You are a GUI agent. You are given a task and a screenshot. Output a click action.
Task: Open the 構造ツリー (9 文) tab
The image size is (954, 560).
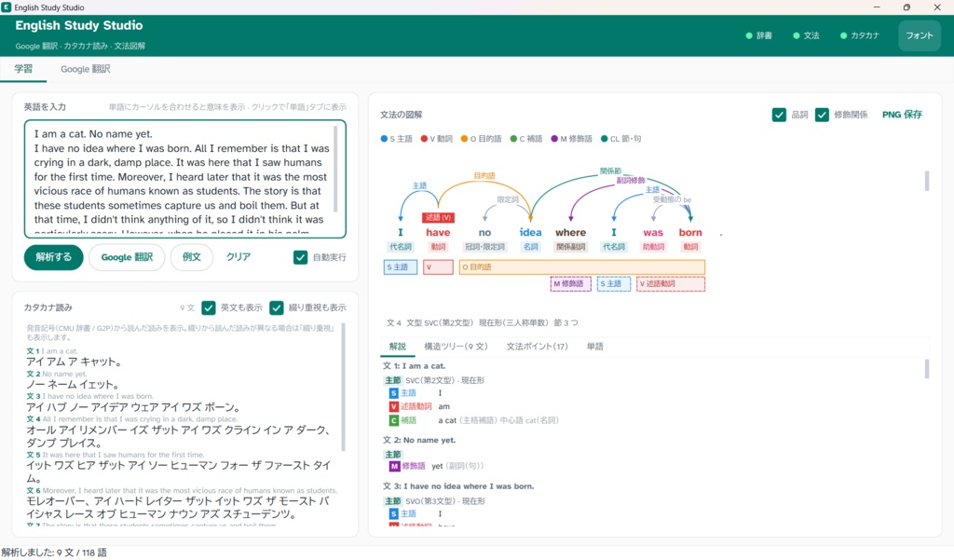click(x=456, y=347)
